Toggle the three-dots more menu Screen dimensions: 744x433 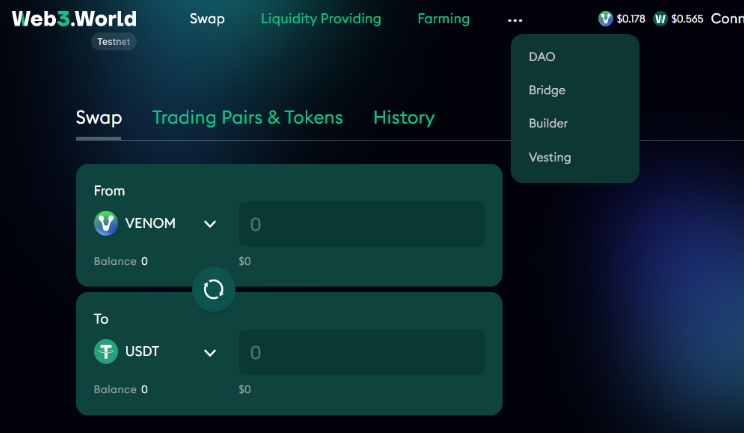point(515,20)
